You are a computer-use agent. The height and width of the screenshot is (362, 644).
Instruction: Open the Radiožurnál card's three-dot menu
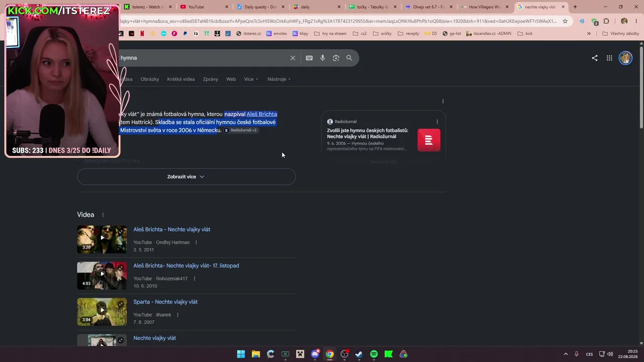click(437, 122)
